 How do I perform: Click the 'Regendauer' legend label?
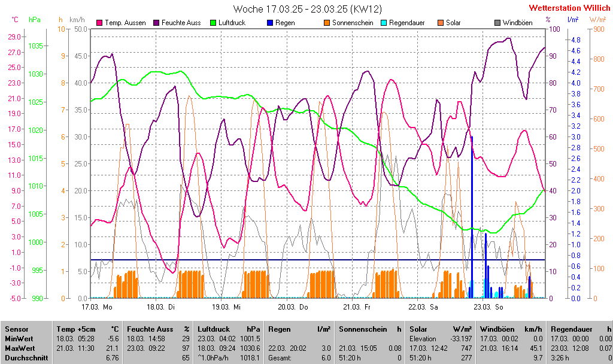point(407,23)
